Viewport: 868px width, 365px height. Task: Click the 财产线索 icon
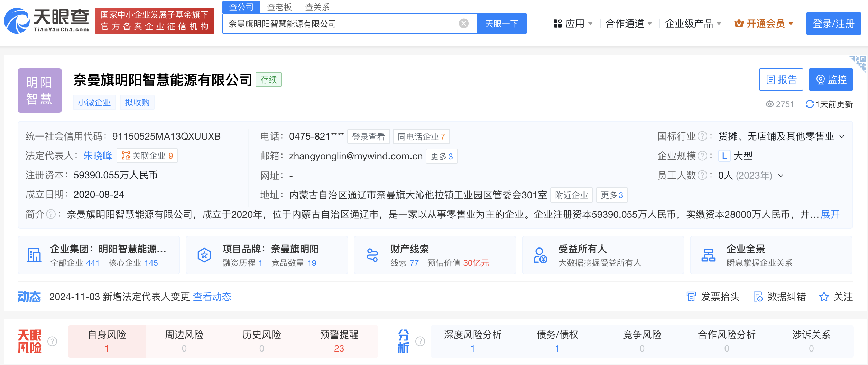click(x=372, y=255)
